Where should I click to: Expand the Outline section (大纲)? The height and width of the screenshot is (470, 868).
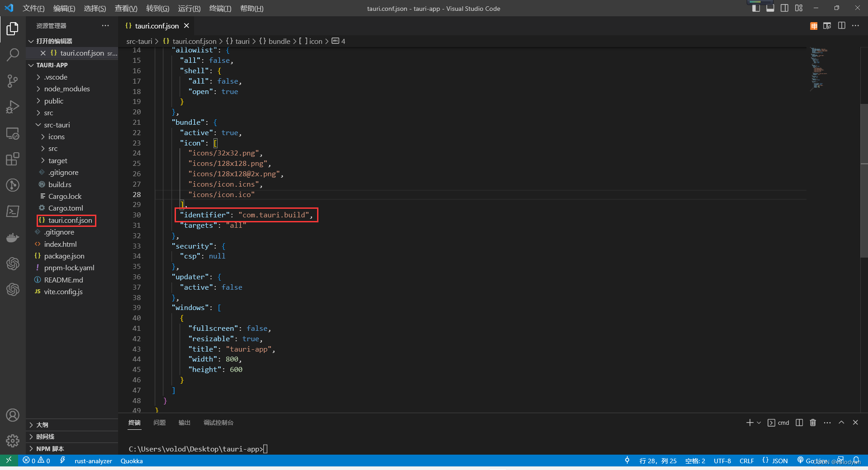click(x=72, y=425)
